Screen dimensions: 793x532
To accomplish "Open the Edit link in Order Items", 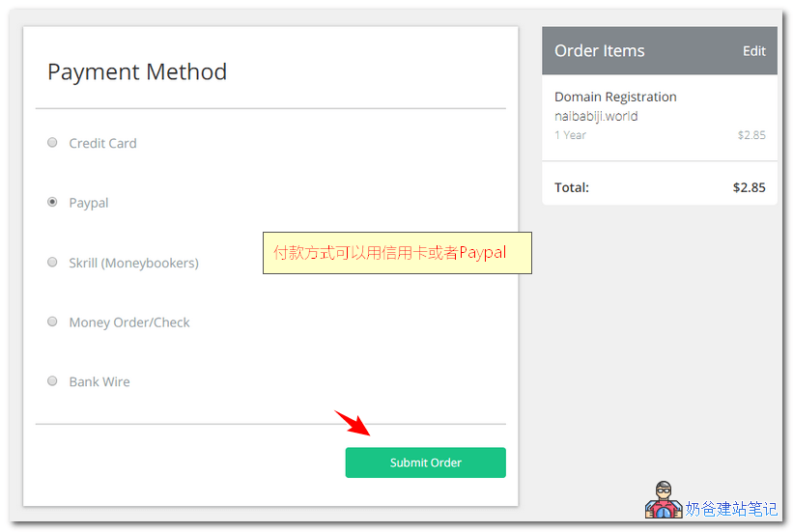I will tap(753, 51).
